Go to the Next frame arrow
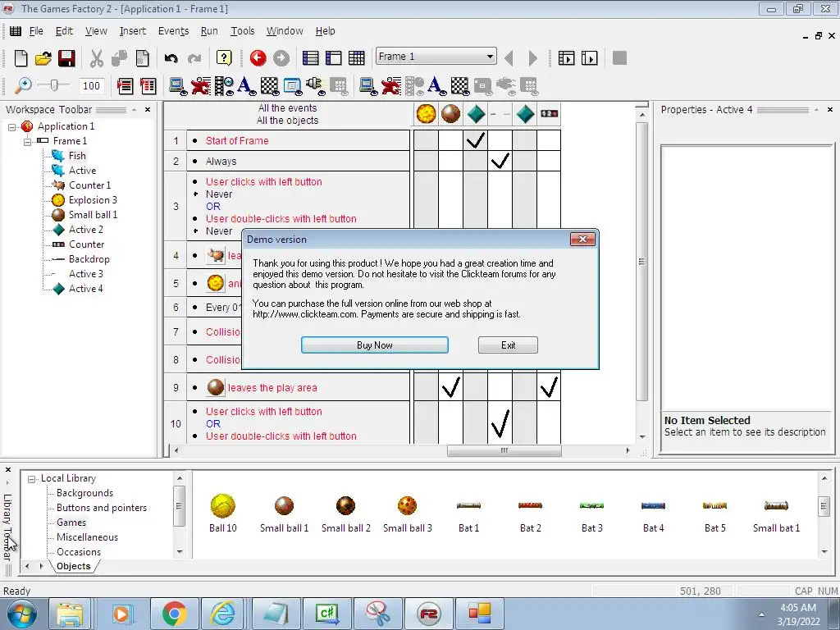This screenshot has width=840, height=630. [532, 58]
